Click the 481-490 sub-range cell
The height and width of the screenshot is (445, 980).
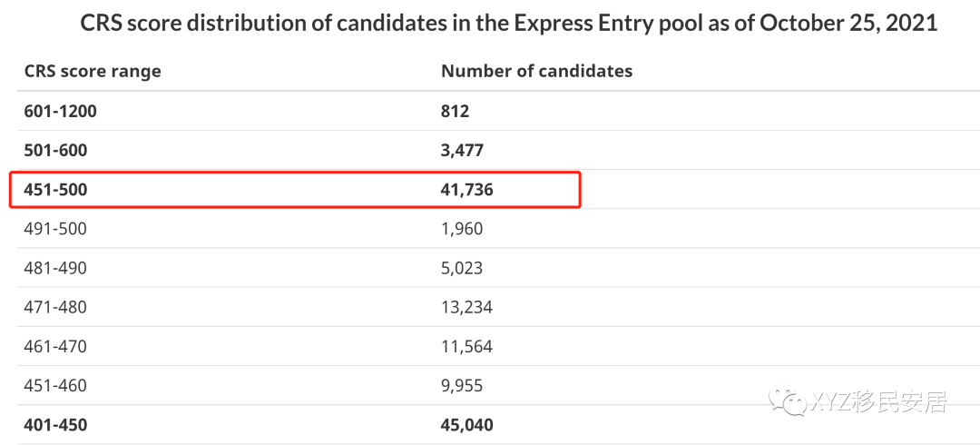pyautogui.click(x=55, y=268)
